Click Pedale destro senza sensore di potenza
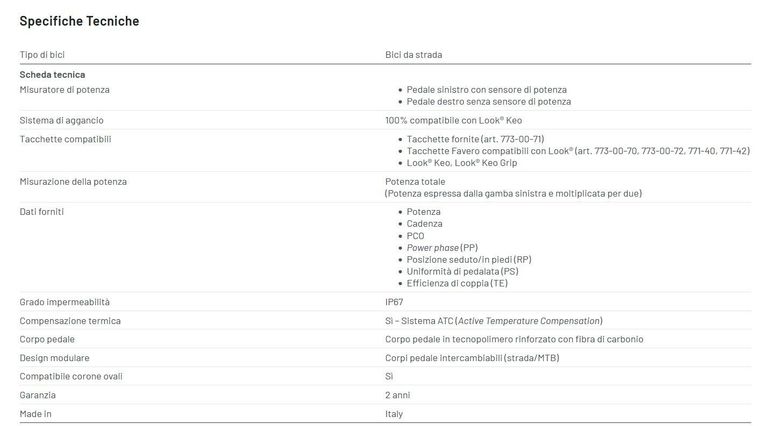 (489, 102)
